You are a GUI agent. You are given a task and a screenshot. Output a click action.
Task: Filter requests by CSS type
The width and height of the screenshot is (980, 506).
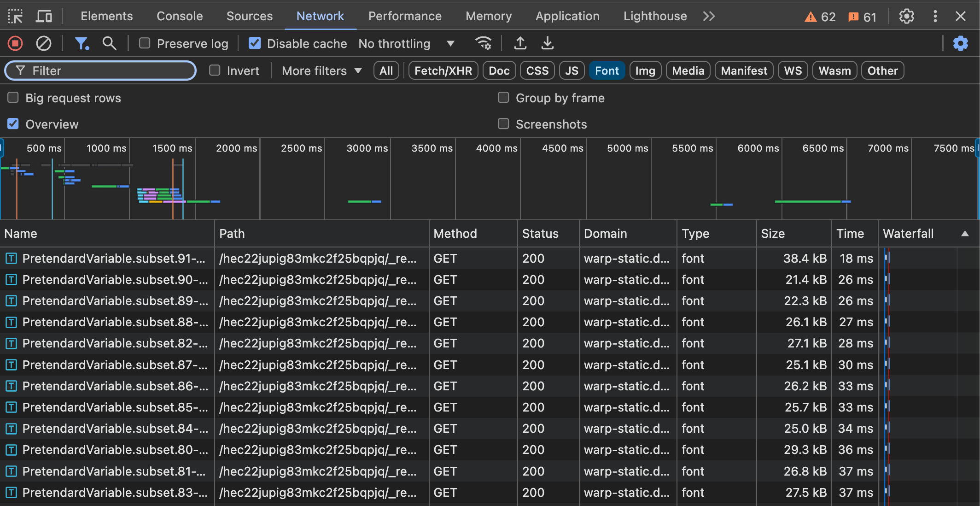click(x=537, y=71)
